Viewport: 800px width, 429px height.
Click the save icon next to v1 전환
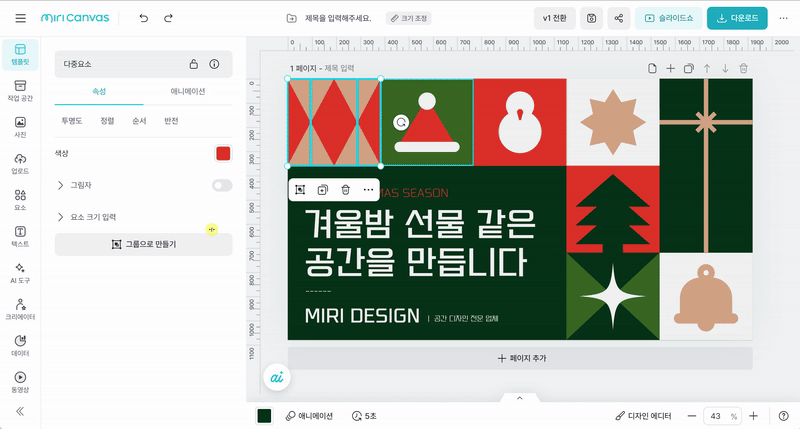pyautogui.click(x=592, y=18)
